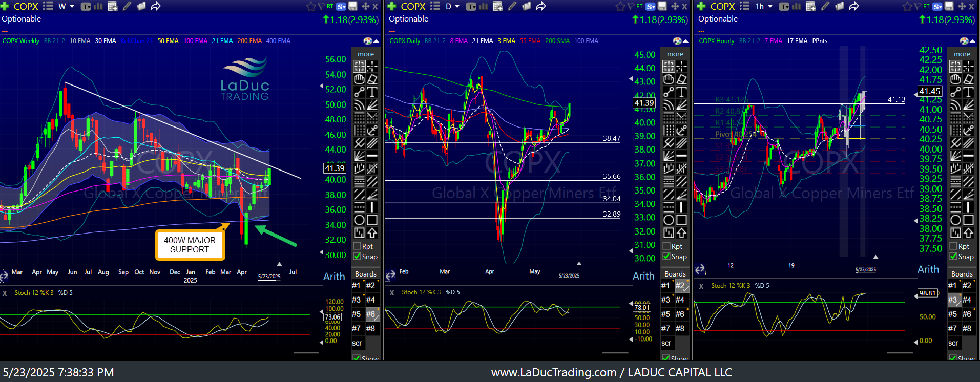
Task: Open the daily timeframe dropdown labeled D
Action: 453,6
